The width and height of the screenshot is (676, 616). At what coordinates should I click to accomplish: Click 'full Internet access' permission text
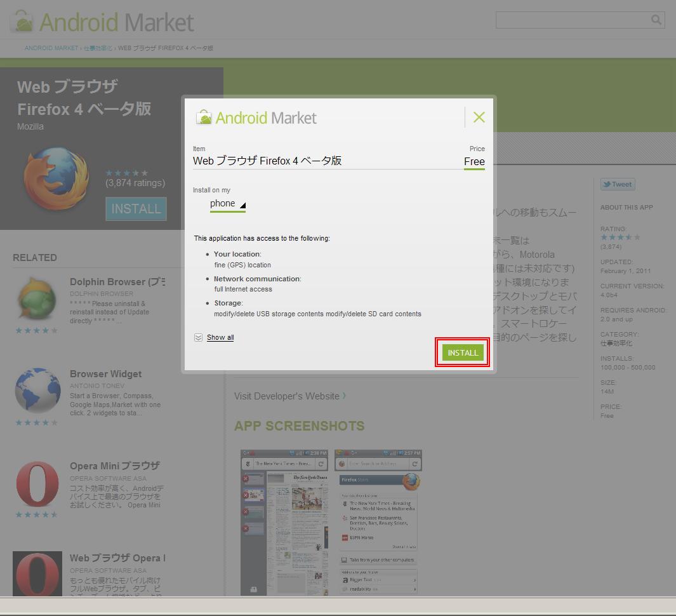click(x=243, y=289)
